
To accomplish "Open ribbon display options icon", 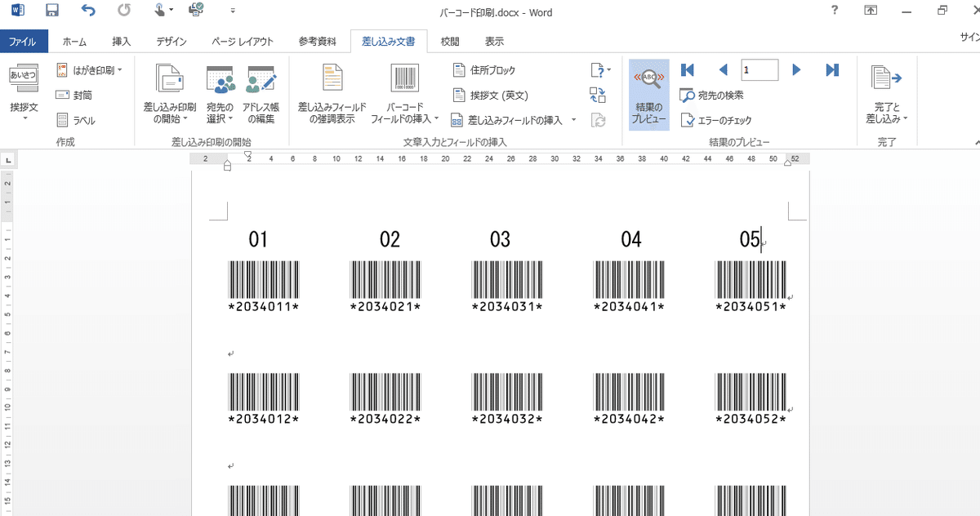I will point(871,11).
